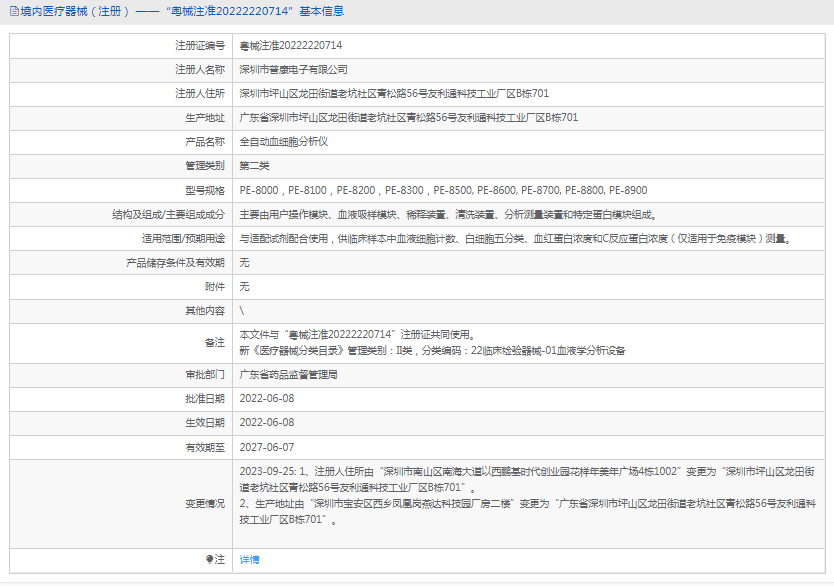Click the dot icon next to 注 label
Viewport: 834px width, 586px height.
click(209, 559)
